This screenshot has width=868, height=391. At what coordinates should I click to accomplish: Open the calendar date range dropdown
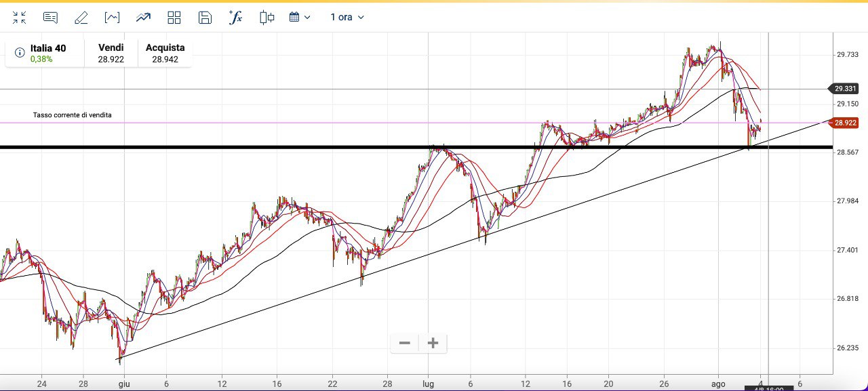coord(300,18)
